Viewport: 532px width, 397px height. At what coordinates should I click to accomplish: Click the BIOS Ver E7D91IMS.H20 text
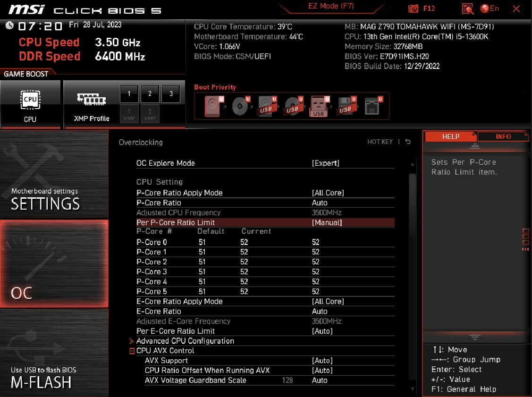click(x=387, y=56)
